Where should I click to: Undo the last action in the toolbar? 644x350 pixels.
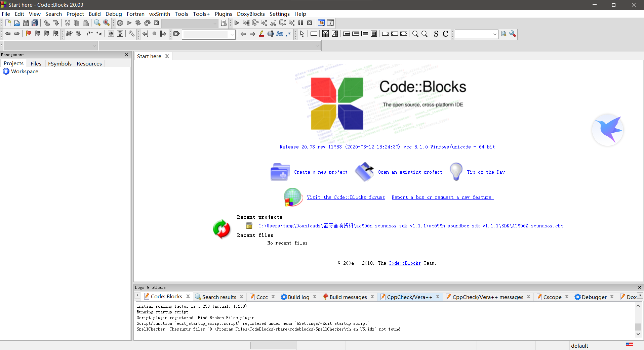(x=47, y=23)
